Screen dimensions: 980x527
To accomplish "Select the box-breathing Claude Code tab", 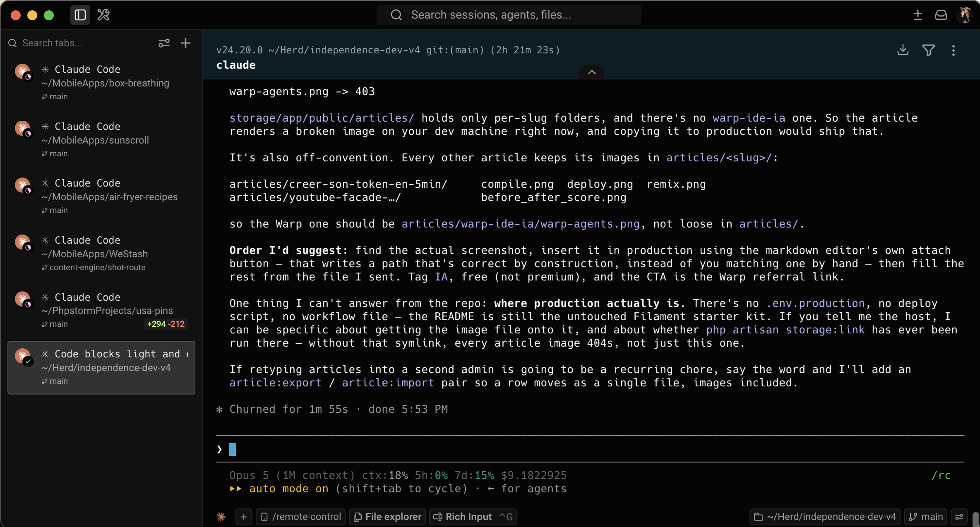I will pos(101,82).
